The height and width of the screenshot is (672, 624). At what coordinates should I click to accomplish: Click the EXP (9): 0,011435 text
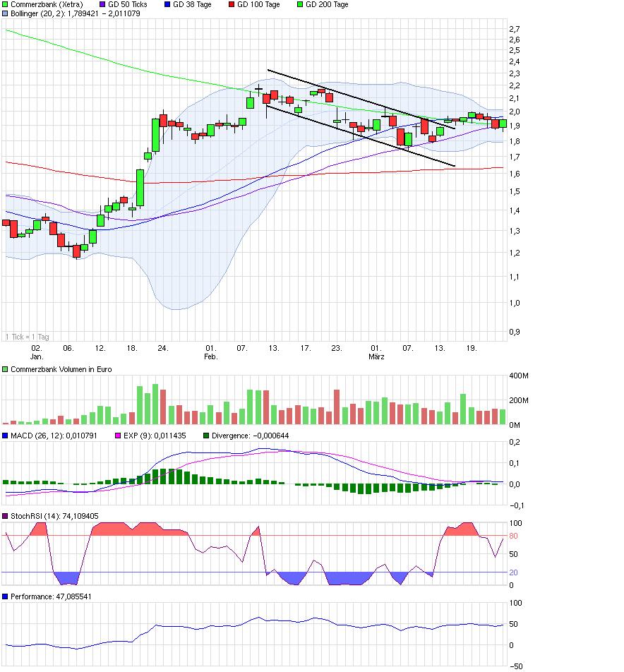point(155,436)
